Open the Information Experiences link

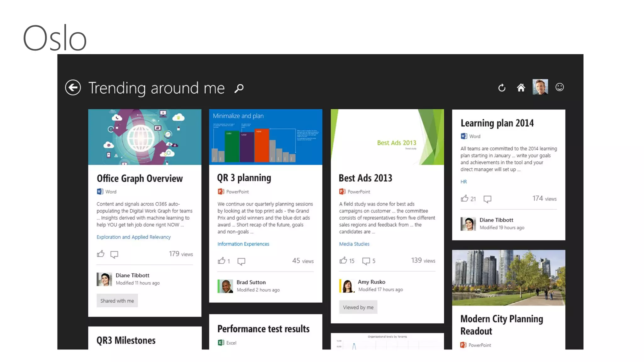coord(243,244)
